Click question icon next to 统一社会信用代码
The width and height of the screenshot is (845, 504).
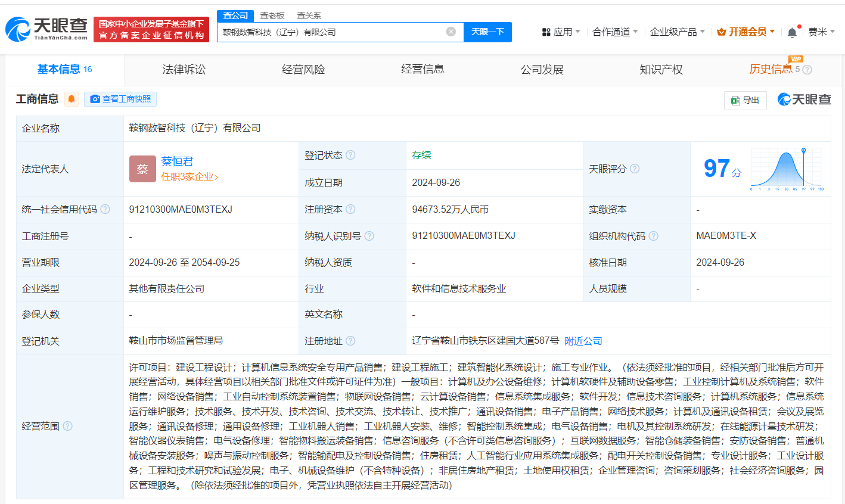(105, 209)
